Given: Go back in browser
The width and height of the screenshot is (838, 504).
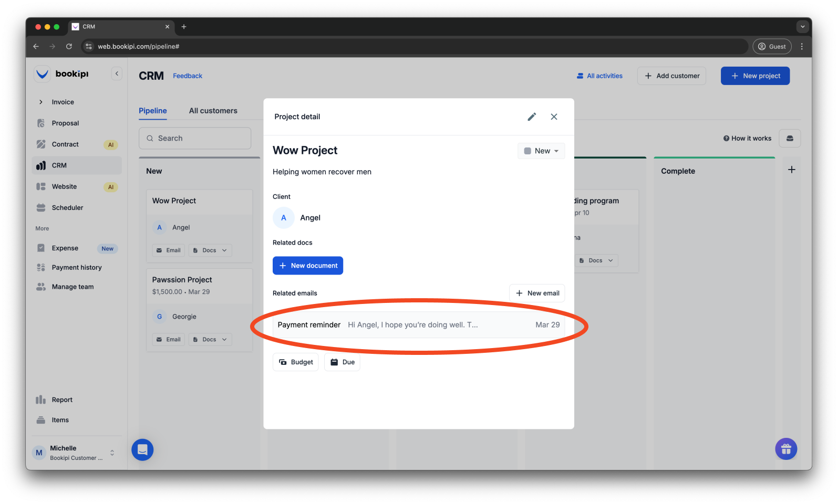Looking at the screenshot, I should (x=36, y=47).
